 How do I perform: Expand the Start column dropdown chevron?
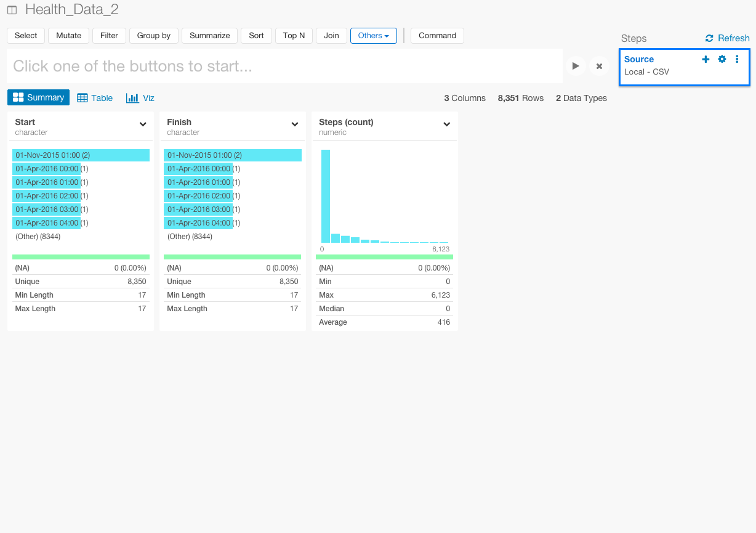click(x=143, y=124)
